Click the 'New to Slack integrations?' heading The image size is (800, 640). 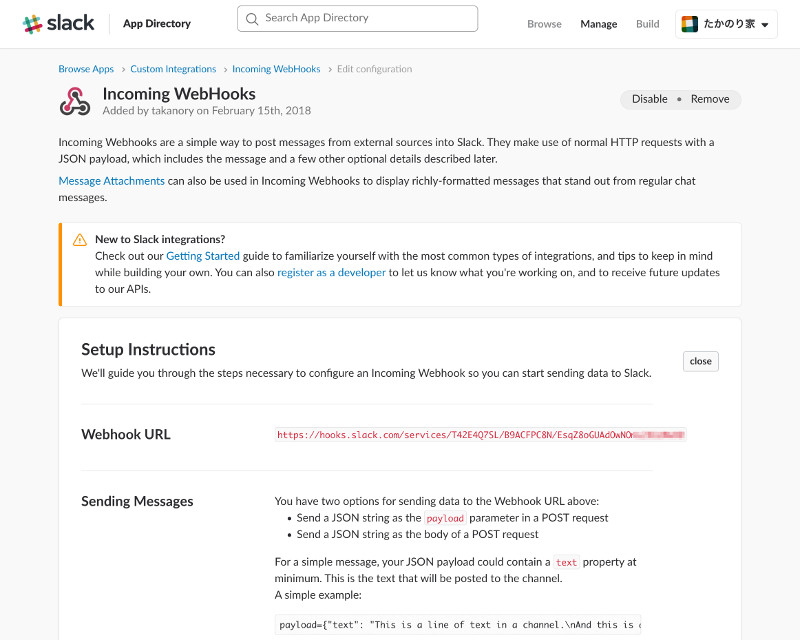160,239
